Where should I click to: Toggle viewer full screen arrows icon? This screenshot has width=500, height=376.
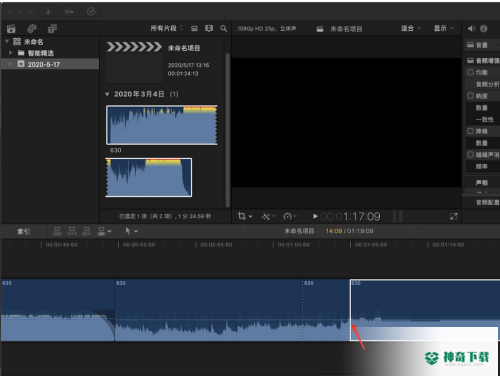point(453,217)
